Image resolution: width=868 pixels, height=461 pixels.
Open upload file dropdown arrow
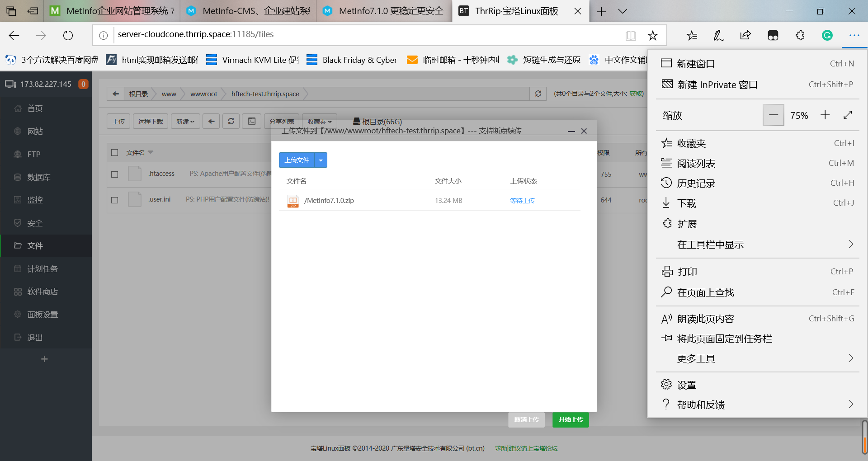(321, 160)
